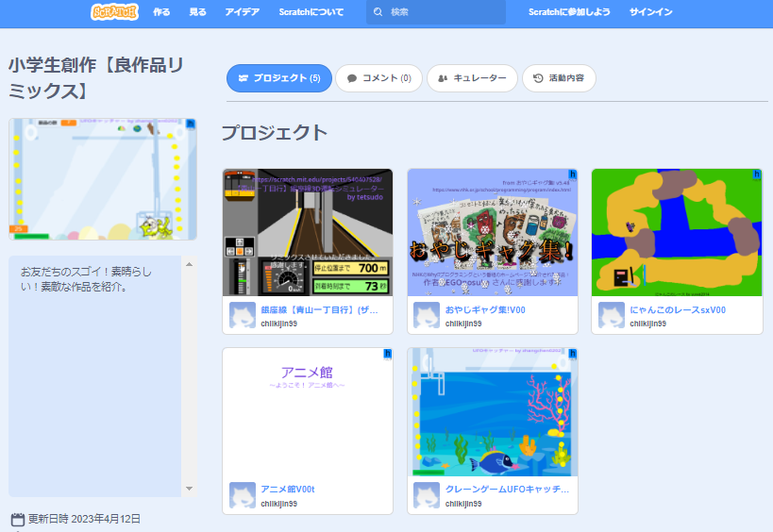Click avatar icon beside にゃんこのレース project
The height and width of the screenshot is (532, 773).
[x=612, y=315]
